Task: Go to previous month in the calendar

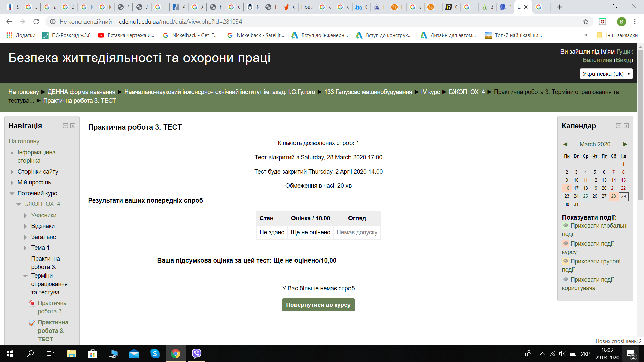Action: pyautogui.click(x=565, y=144)
